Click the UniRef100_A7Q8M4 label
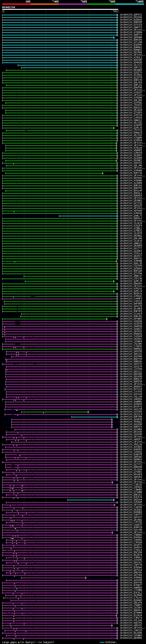Viewport: 146px width, 644px height. point(131,32)
